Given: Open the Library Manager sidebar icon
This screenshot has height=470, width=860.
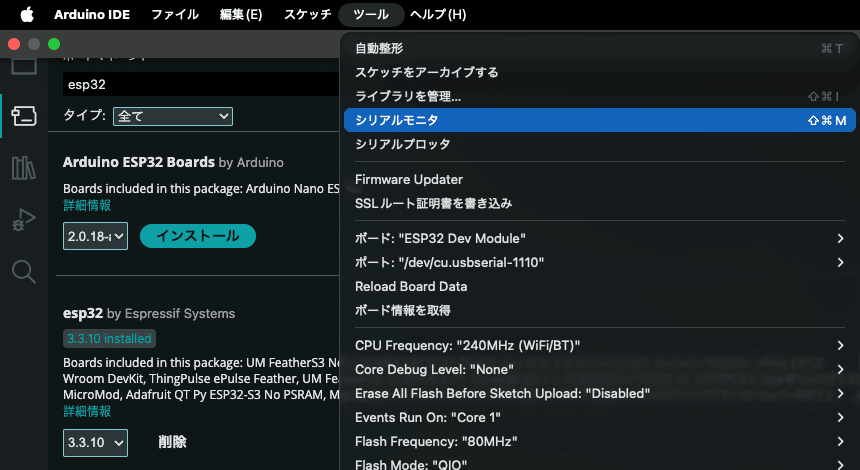Looking at the screenshot, I should pyautogui.click(x=24, y=168).
